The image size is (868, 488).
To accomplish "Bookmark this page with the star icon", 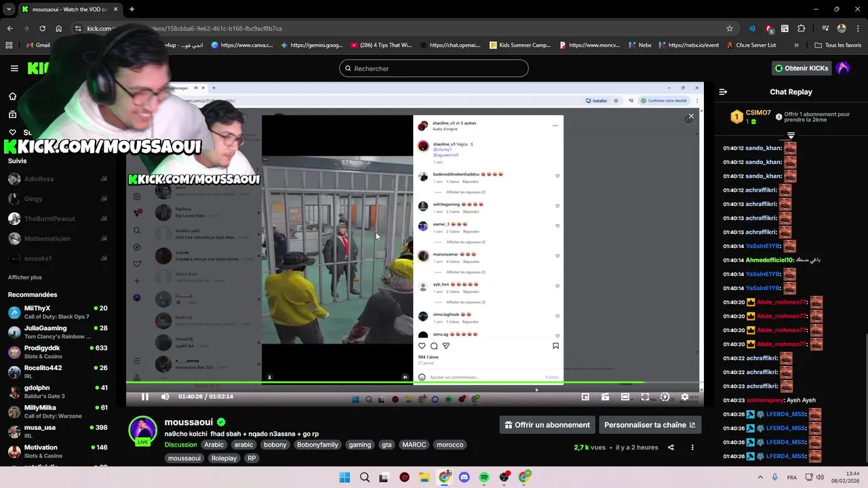I will click(x=730, y=28).
